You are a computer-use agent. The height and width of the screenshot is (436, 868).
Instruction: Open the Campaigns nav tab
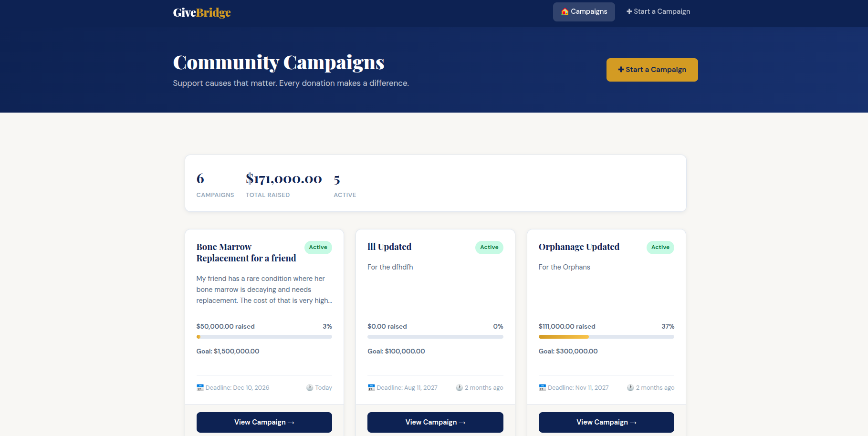[584, 12]
